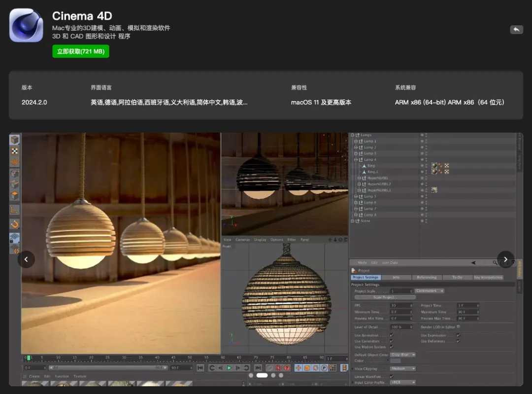Screen dimensions: 532x394
Task: Click the Scale Project... button
Action: click(x=385, y=297)
